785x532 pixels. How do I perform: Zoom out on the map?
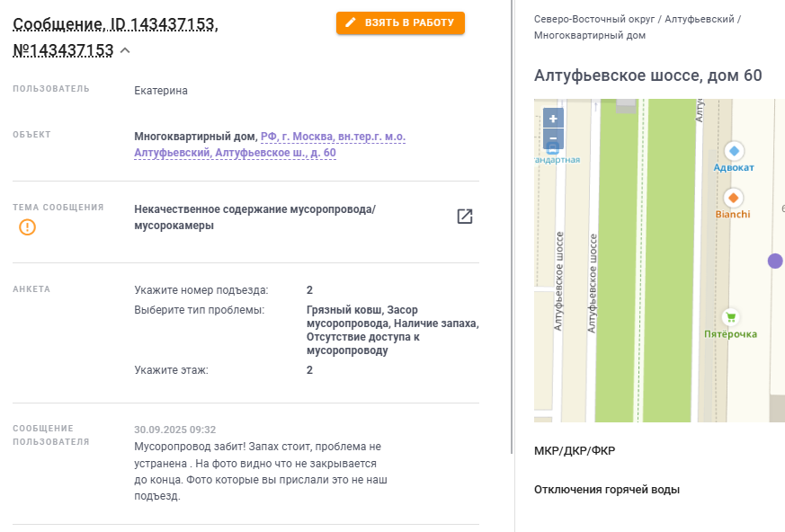pyautogui.click(x=553, y=139)
